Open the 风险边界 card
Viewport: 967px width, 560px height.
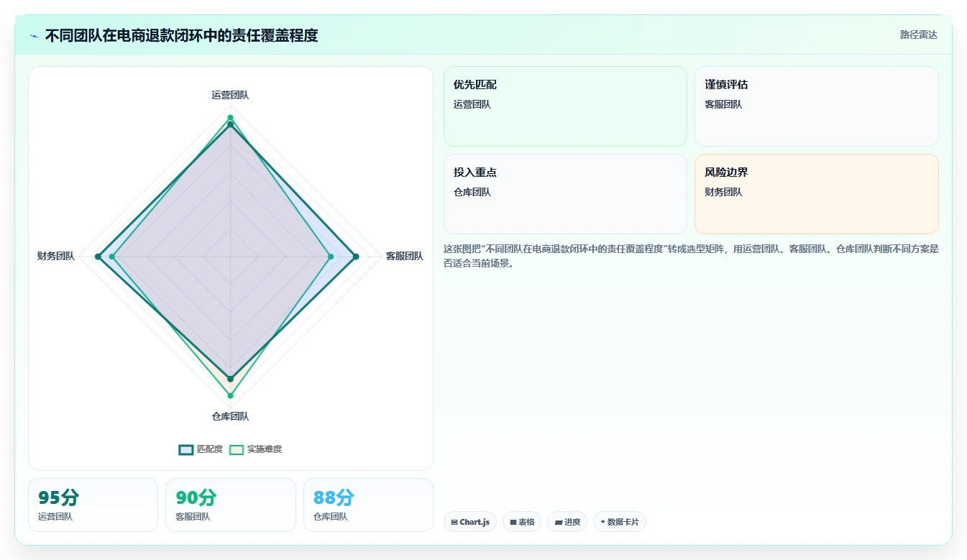[x=817, y=194]
